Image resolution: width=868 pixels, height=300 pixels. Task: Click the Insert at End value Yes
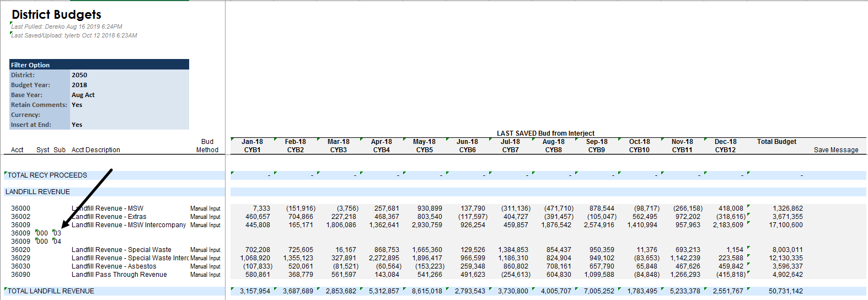point(77,125)
